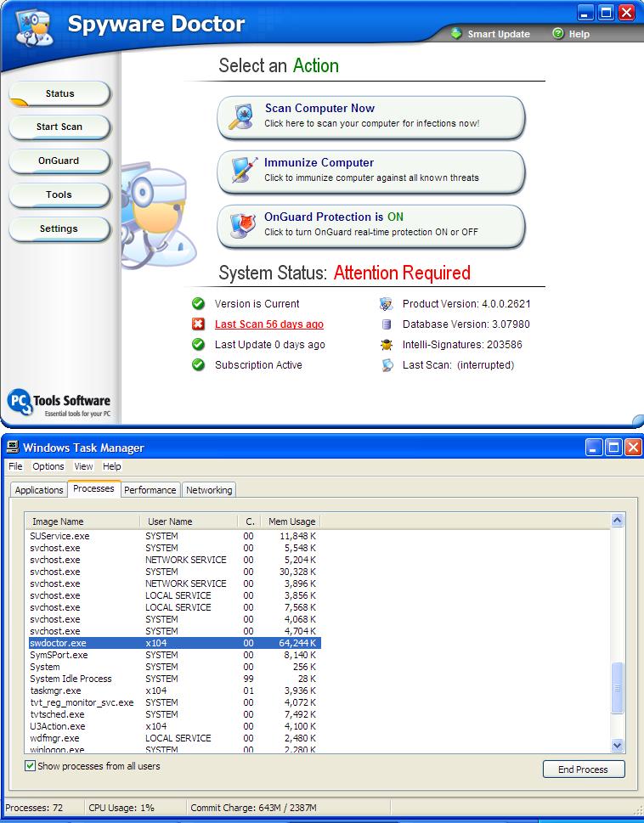Click the syringe icon on Immunize Computer
644x823 pixels.
click(x=243, y=171)
